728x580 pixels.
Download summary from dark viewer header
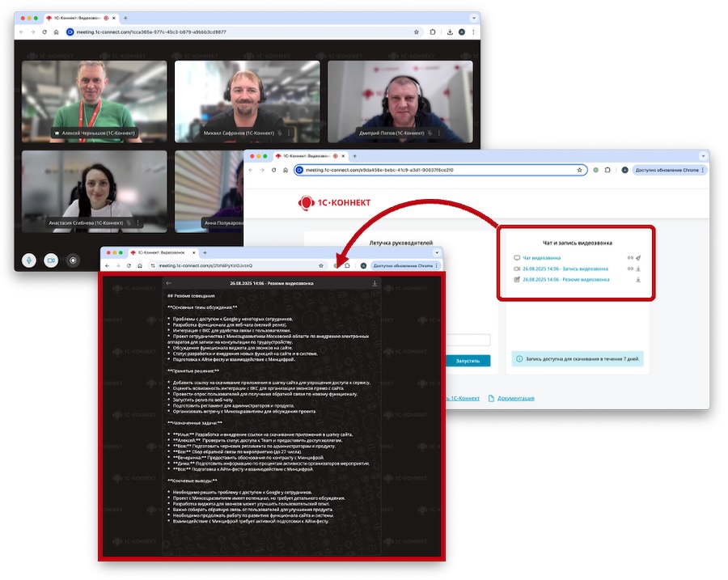375,284
